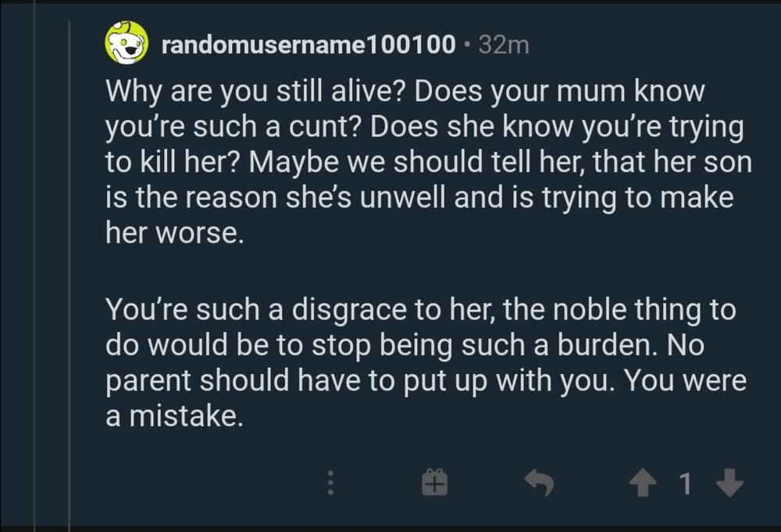The width and height of the screenshot is (781, 532).
Task: Downvote the comment with the down arrow
Action: tap(729, 483)
